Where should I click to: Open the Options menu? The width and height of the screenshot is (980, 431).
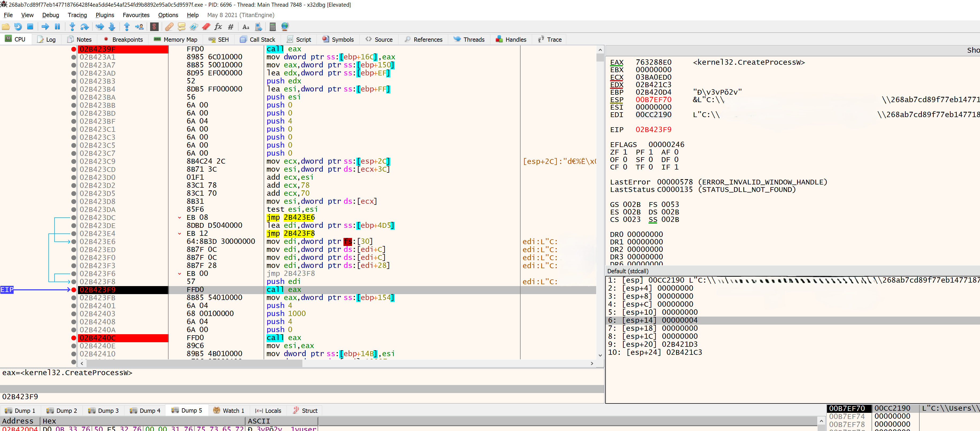[x=168, y=15]
